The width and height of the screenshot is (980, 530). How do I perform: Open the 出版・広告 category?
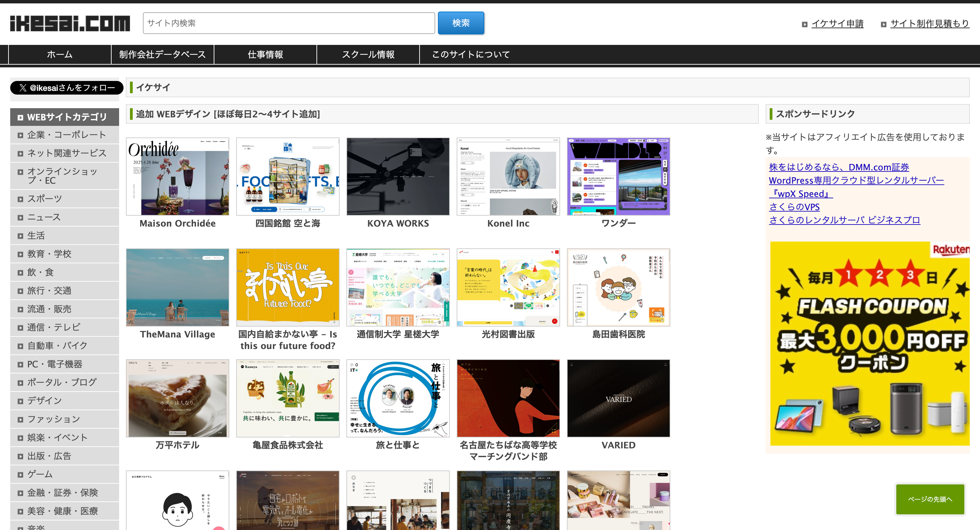pos(65,456)
